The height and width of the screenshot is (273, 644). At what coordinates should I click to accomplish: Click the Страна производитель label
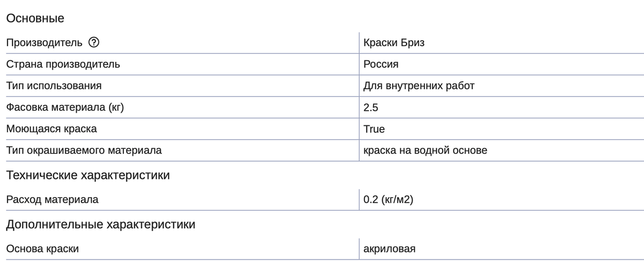63,64
